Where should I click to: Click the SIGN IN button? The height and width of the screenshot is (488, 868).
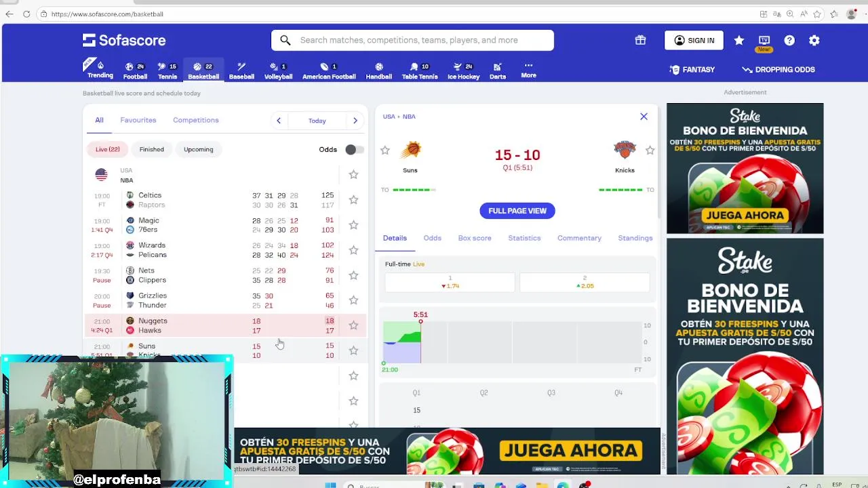[x=694, y=41]
